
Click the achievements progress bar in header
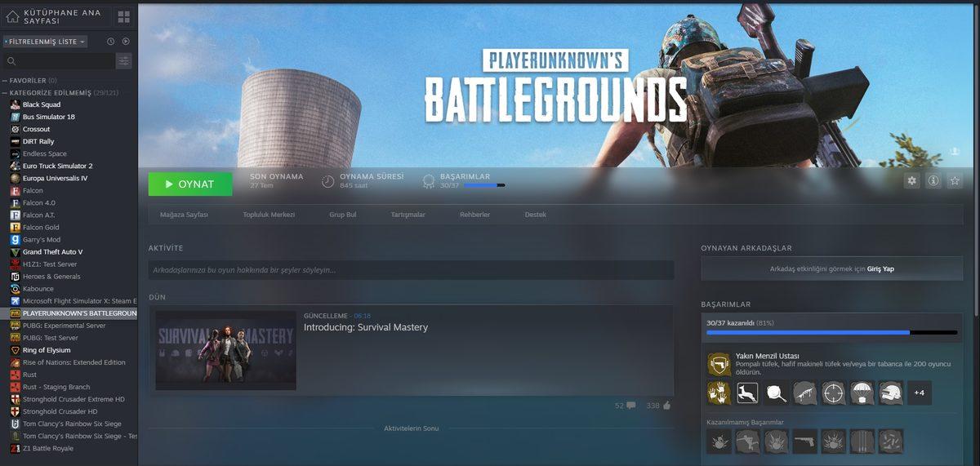(x=483, y=186)
